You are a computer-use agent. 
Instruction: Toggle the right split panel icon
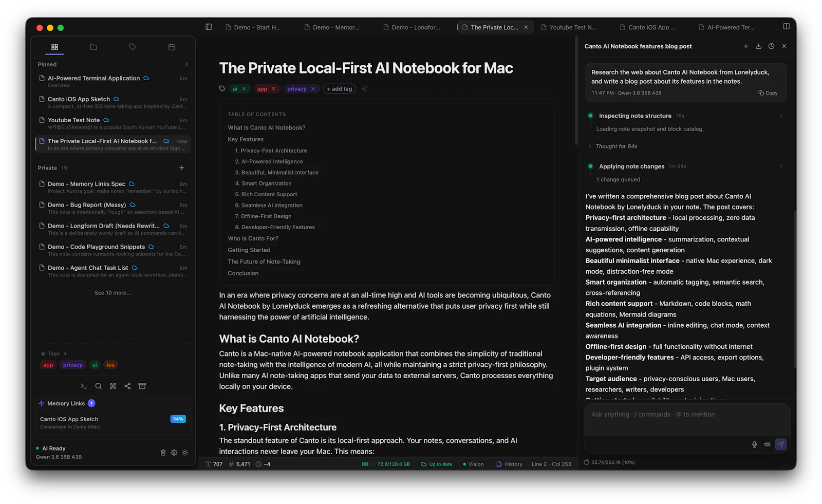tap(786, 26)
